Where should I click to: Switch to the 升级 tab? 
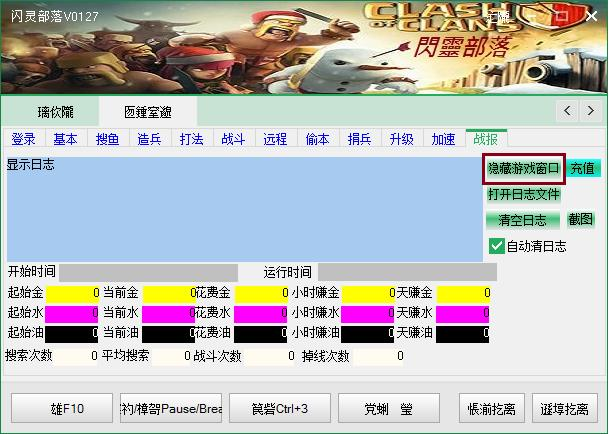(x=402, y=139)
